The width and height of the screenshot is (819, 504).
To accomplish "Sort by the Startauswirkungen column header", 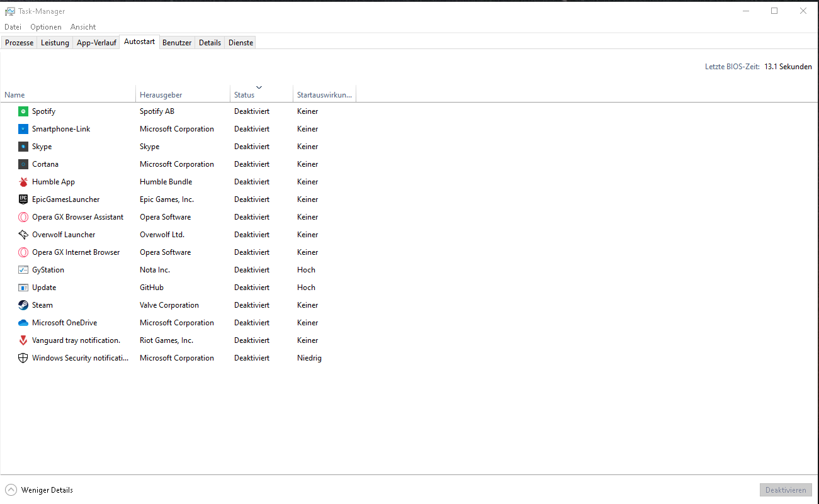I will click(325, 93).
